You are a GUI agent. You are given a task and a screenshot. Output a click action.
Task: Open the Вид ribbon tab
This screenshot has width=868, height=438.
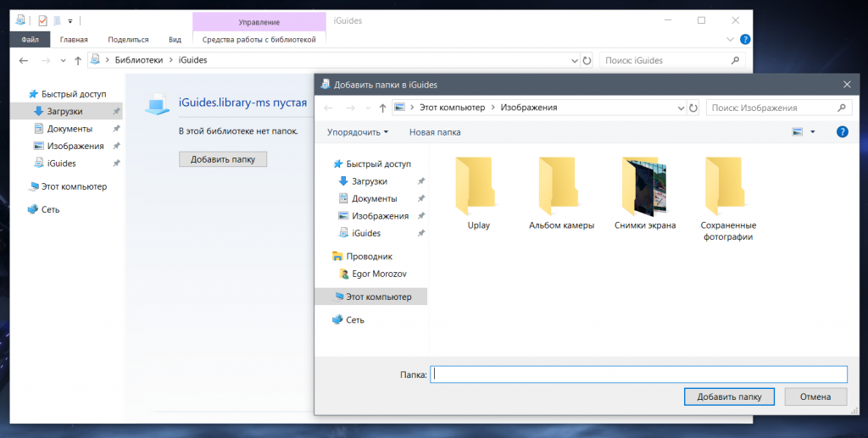coord(175,39)
